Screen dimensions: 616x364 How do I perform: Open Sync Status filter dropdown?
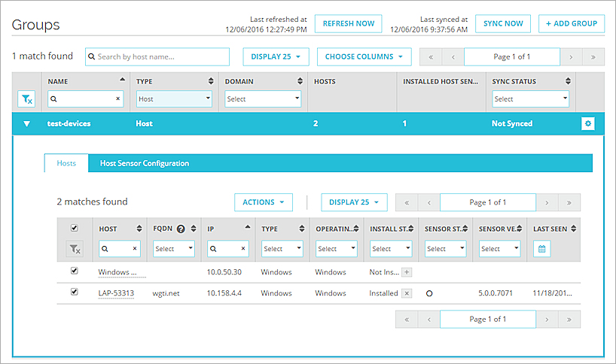point(531,99)
